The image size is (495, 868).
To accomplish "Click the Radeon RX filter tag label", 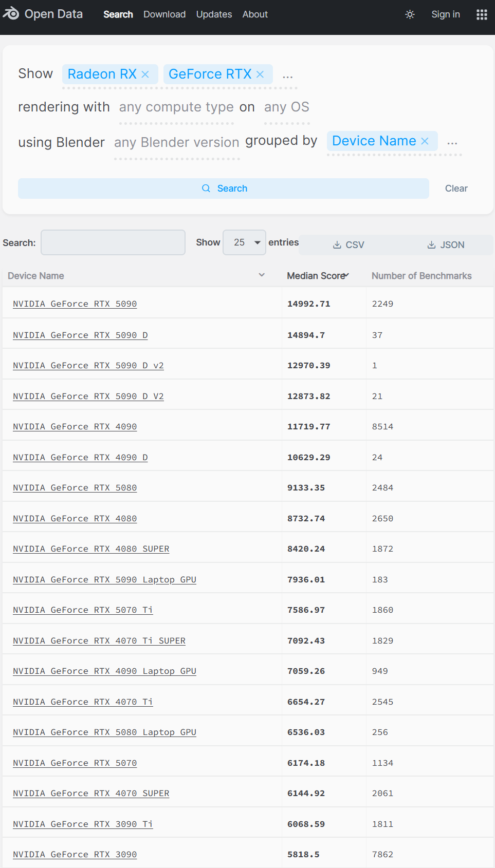I will [x=102, y=74].
